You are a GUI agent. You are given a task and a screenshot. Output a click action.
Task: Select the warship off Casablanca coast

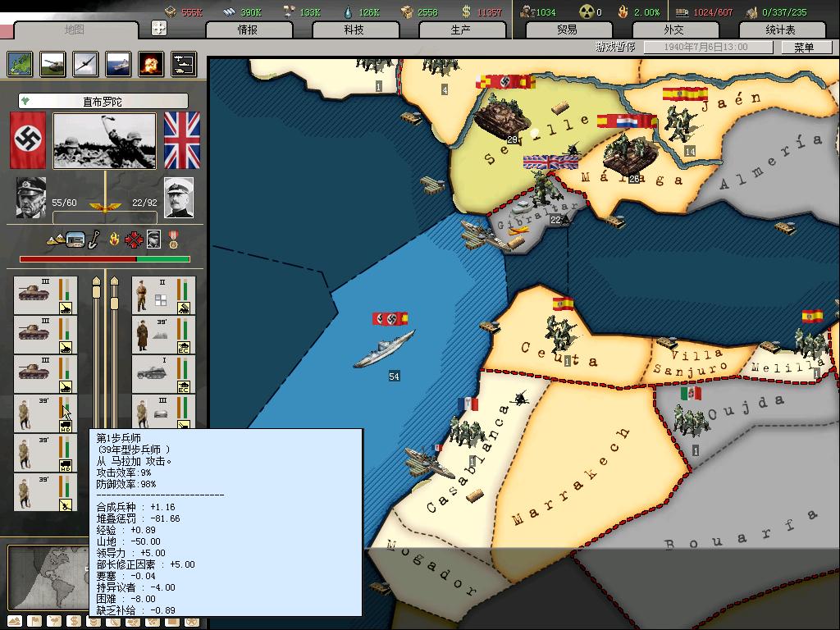click(x=429, y=463)
